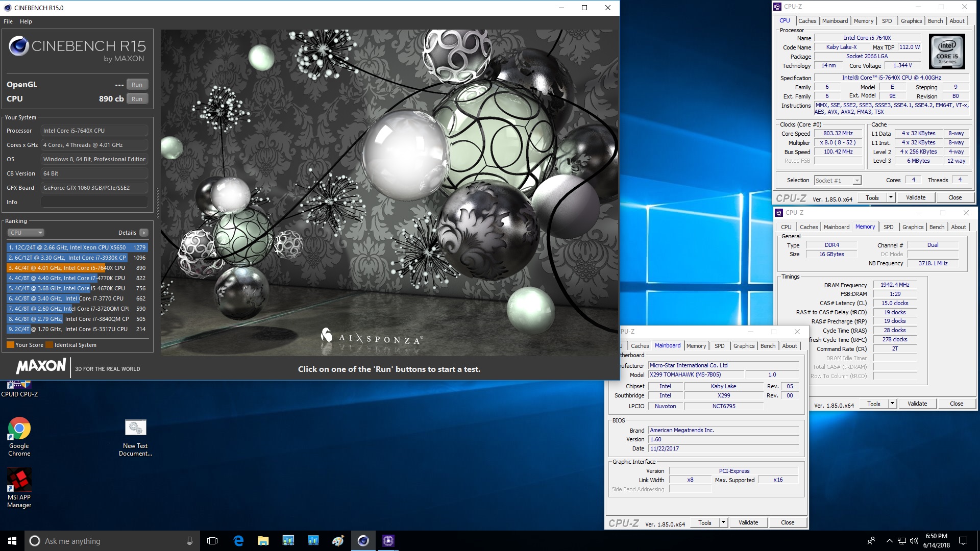
Task: Select ranking entry Core i5-7640X score 890
Action: click(77, 268)
